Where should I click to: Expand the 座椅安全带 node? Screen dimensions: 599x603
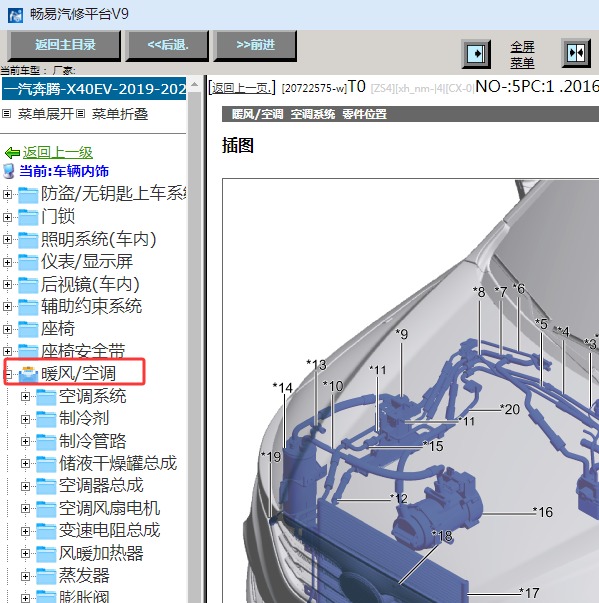coord(7,351)
